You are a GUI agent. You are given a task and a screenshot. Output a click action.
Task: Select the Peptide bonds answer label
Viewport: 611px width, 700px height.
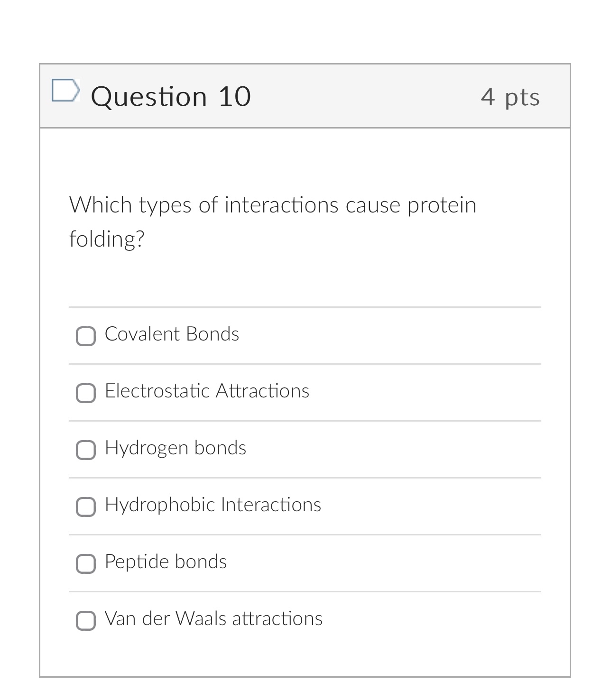pos(166,562)
